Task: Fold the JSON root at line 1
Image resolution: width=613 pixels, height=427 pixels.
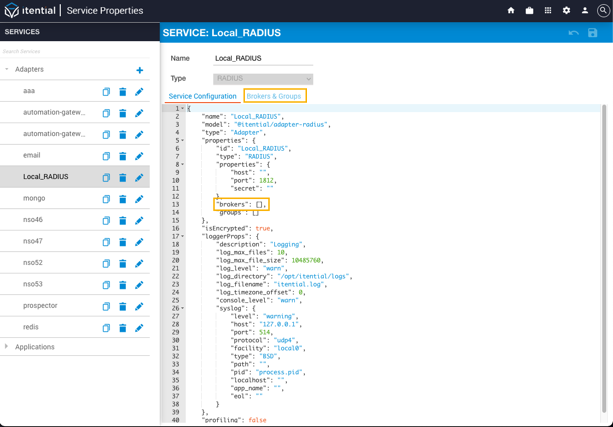Action: tap(183, 108)
